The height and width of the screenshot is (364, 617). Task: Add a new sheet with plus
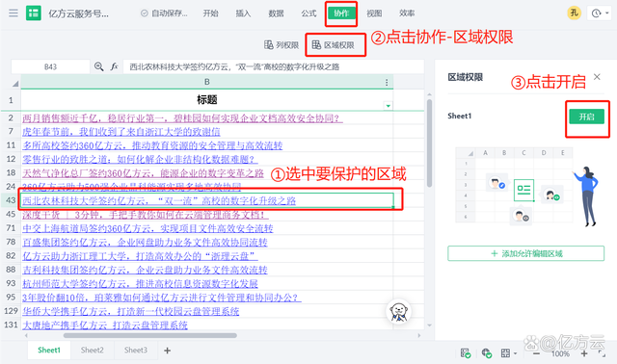pyautogui.click(x=167, y=351)
